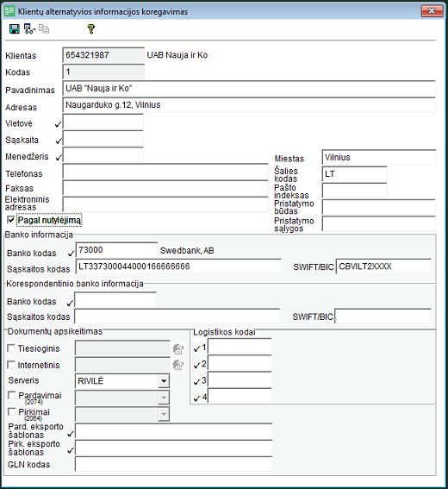
Task: Click the Šalies kodas field showing LT
Action: click(x=354, y=174)
